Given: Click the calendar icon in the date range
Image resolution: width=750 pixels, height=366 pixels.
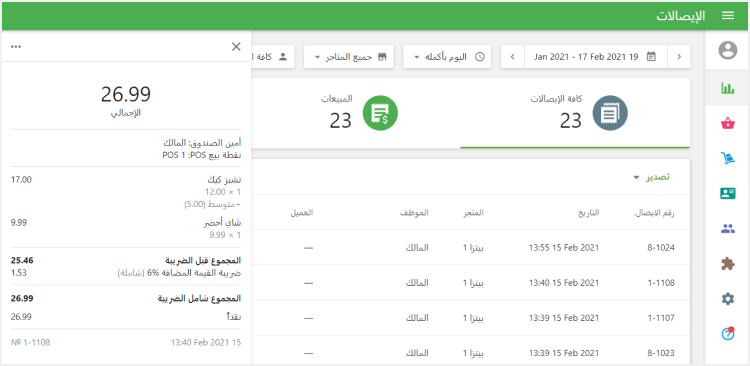Looking at the screenshot, I should pyautogui.click(x=651, y=57).
